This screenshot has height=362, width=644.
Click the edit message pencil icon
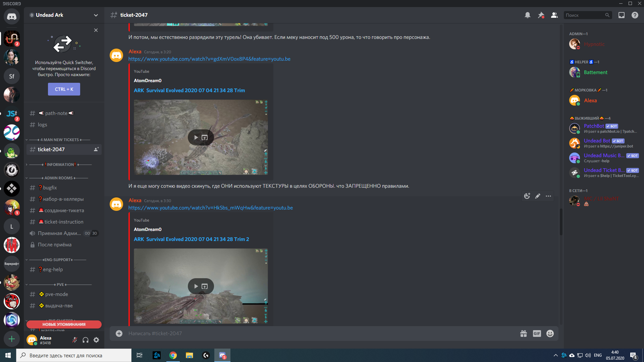coord(538,197)
